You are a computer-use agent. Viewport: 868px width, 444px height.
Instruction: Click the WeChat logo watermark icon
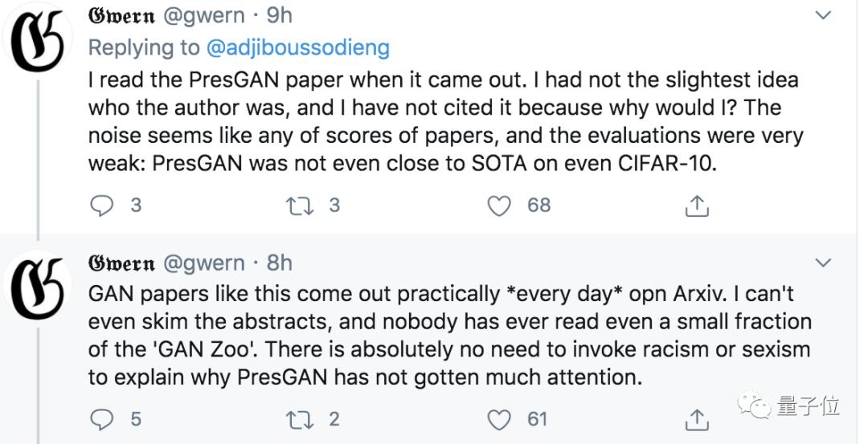[756, 405]
